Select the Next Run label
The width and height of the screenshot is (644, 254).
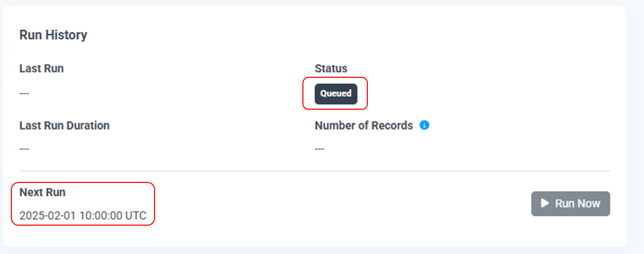click(x=42, y=193)
